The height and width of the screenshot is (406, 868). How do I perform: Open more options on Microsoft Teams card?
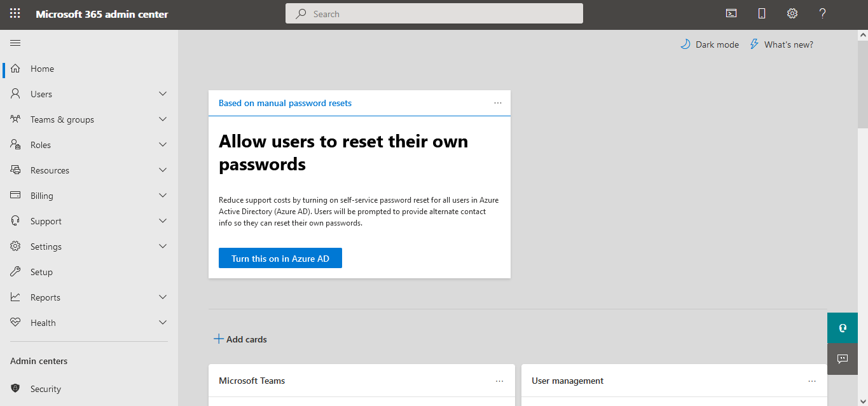coord(499,381)
